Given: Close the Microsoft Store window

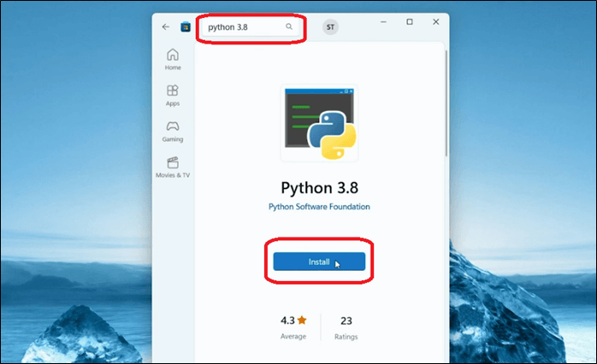Looking at the screenshot, I should [x=436, y=22].
